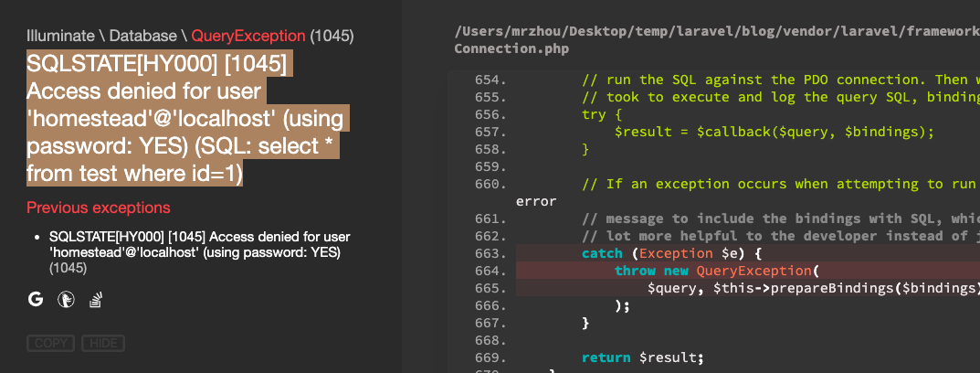The height and width of the screenshot is (373, 980).
Task: Click the try keyword on line 656
Action: [x=594, y=114]
